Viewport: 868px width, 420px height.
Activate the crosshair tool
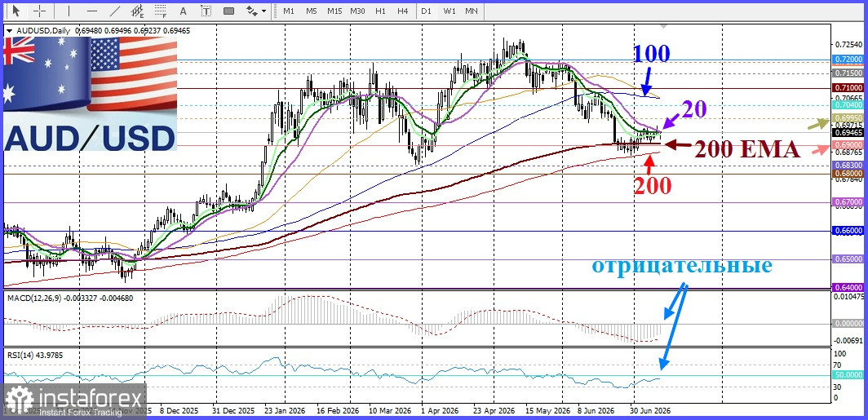40,11
